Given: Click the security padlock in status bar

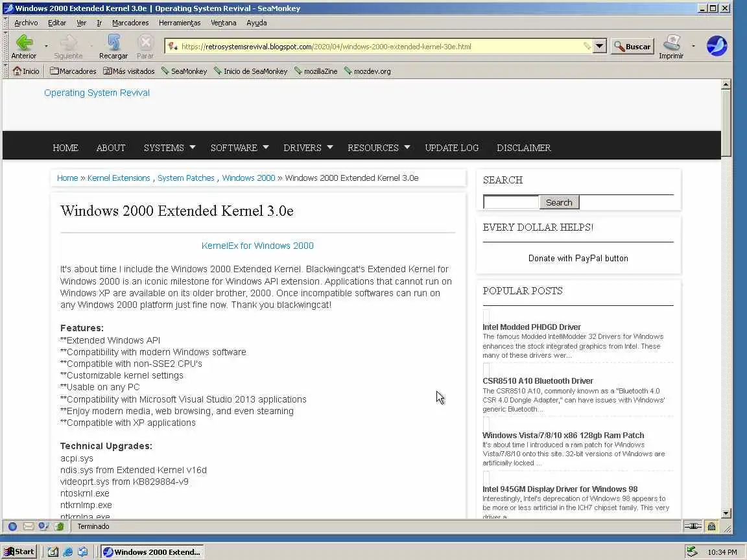Looking at the screenshot, I should [x=711, y=526].
